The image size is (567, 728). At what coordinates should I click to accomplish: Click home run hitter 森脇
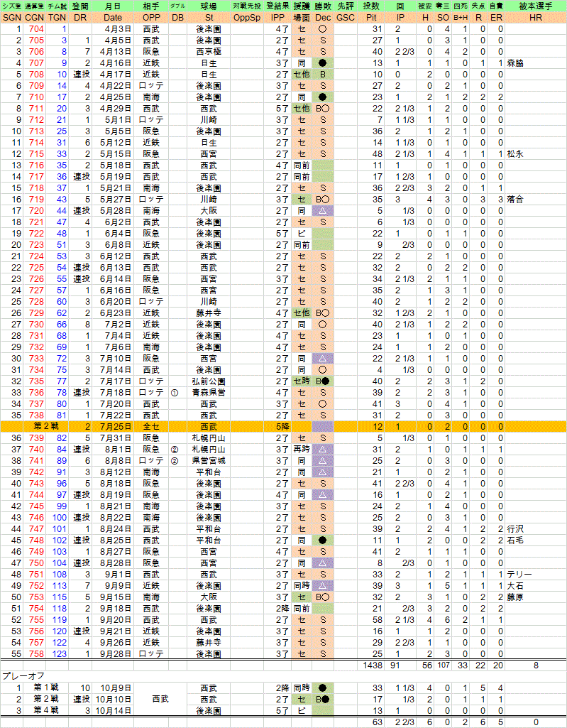(x=515, y=63)
